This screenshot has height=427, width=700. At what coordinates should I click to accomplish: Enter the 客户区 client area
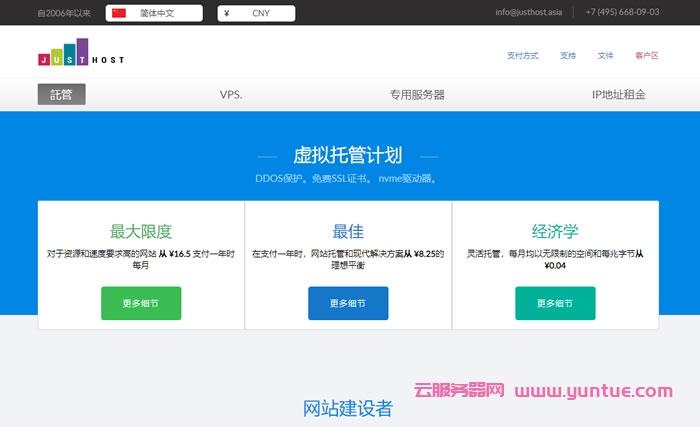coord(646,56)
